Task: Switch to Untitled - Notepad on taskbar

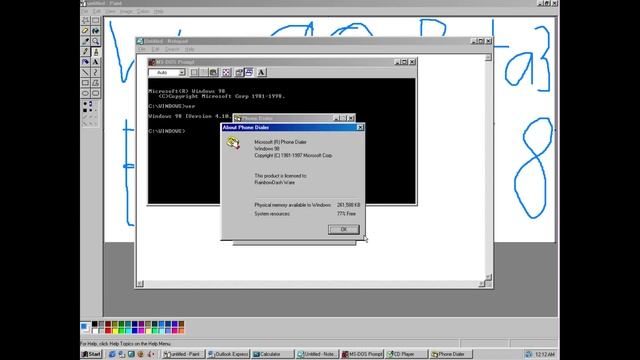Action: (x=317, y=354)
